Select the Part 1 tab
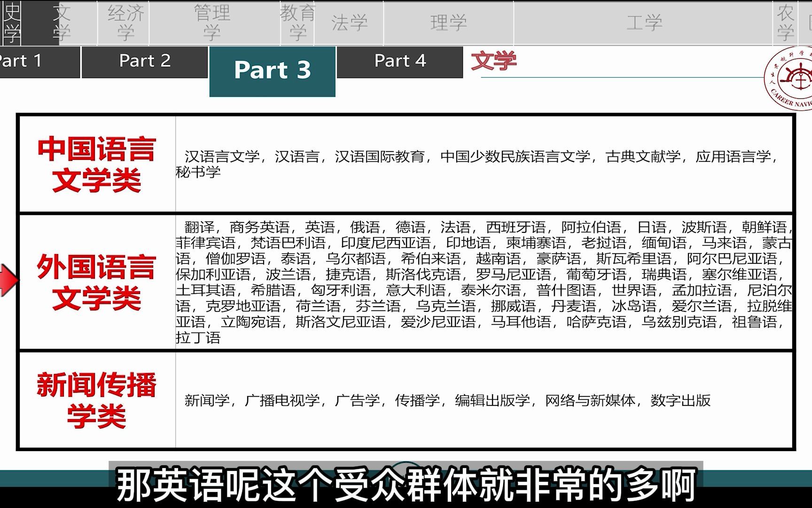This screenshot has width=812, height=508. coord(39,62)
